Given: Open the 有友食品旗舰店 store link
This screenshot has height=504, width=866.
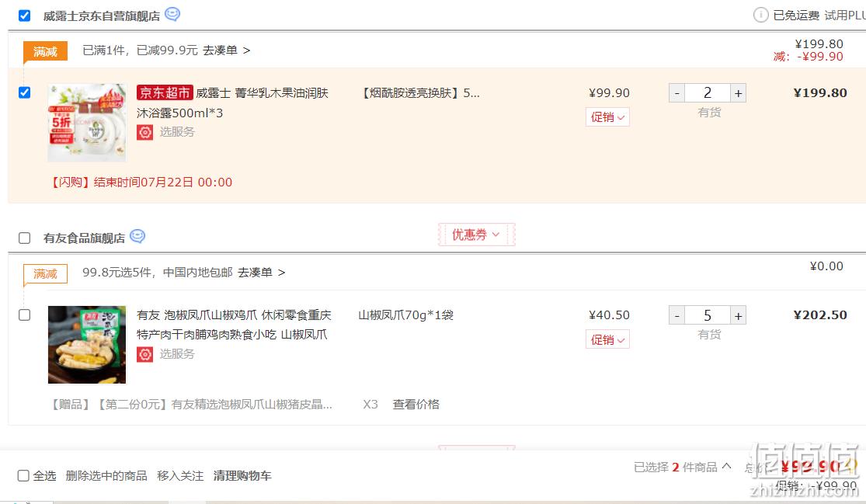Looking at the screenshot, I should [x=84, y=238].
